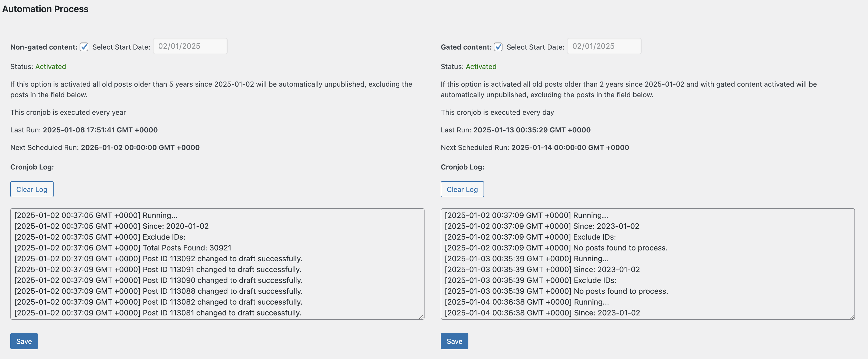This screenshot has height=359, width=868.
Task: Click the Activated status for Non-gated content
Action: click(51, 66)
